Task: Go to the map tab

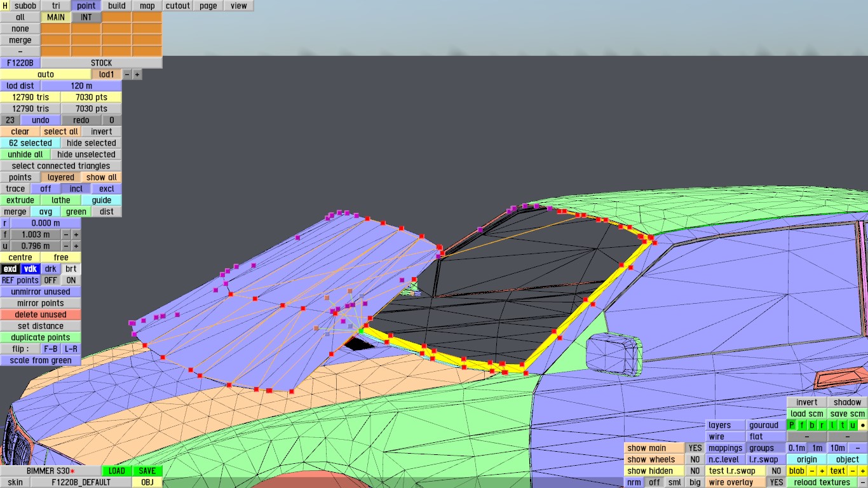Action: click(x=147, y=6)
